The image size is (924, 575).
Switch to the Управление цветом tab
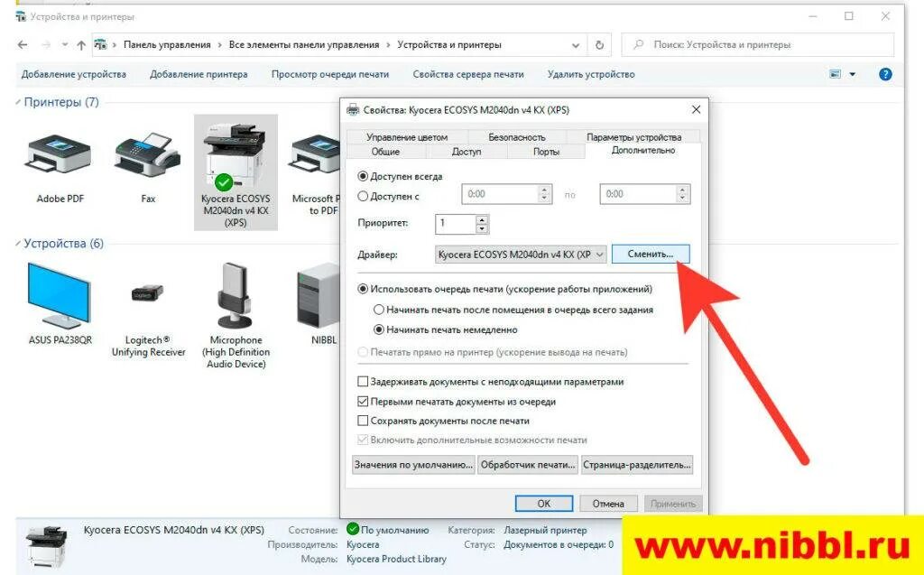tap(407, 137)
